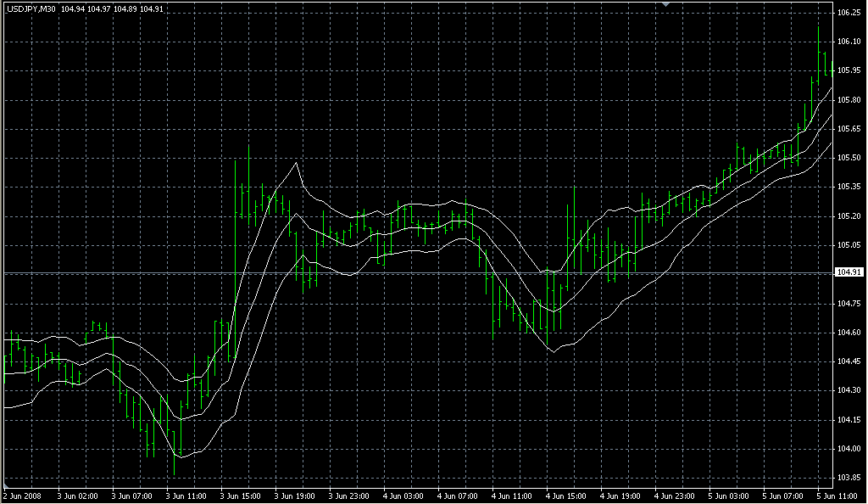Click the 4 Jun 15:00 time marker

click(x=566, y=495)
